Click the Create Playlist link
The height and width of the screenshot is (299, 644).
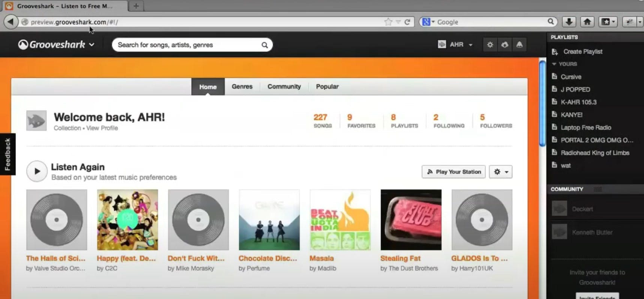pyautogui.click(x=583, y=52)
